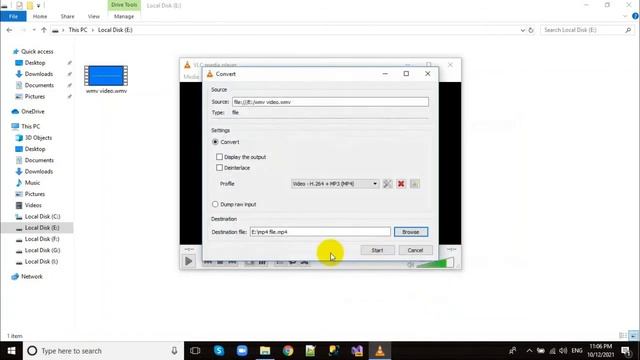
Task: Open the notification center icon
Action: 626,351
